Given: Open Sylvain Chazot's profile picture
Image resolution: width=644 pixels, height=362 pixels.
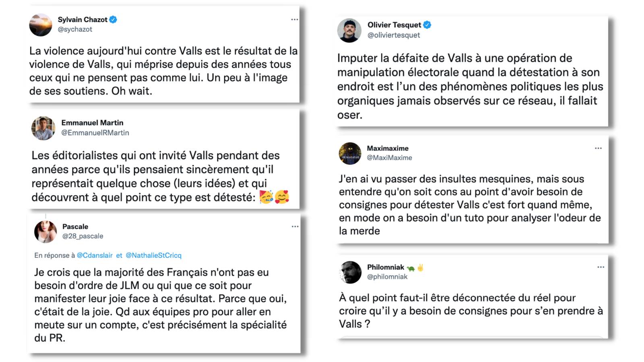Looking at the screenshot, I should tap(41, 25).
